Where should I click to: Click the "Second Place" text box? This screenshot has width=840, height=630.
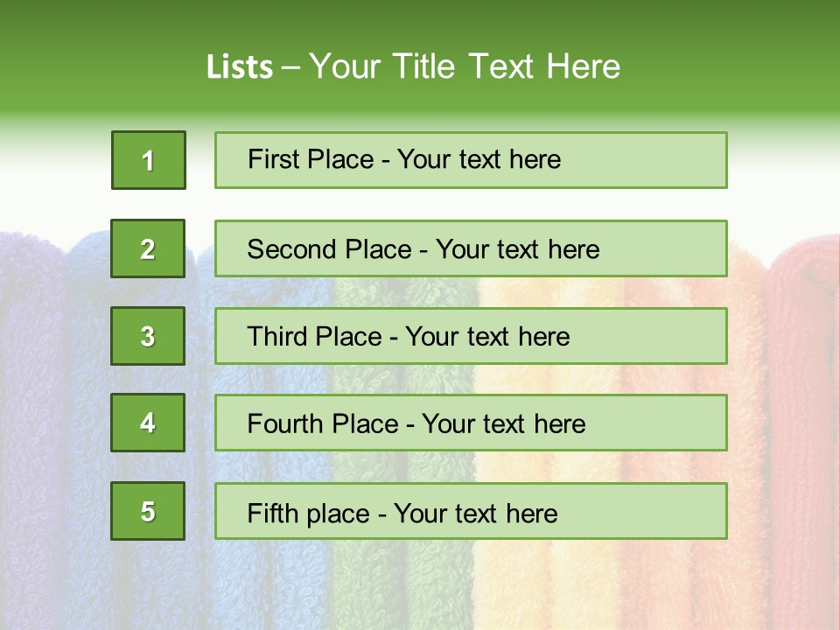(471, 248)
